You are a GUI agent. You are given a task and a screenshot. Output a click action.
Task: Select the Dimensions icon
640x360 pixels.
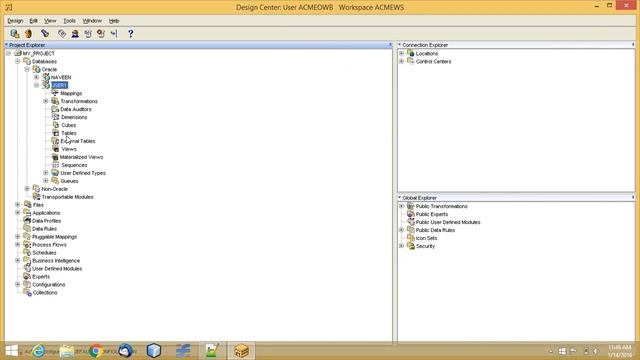tap(56, 117)
